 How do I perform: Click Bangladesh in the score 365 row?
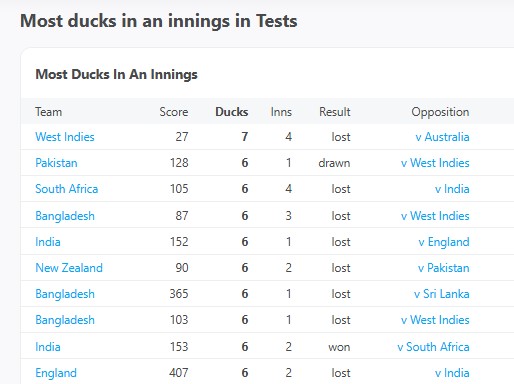65,294
